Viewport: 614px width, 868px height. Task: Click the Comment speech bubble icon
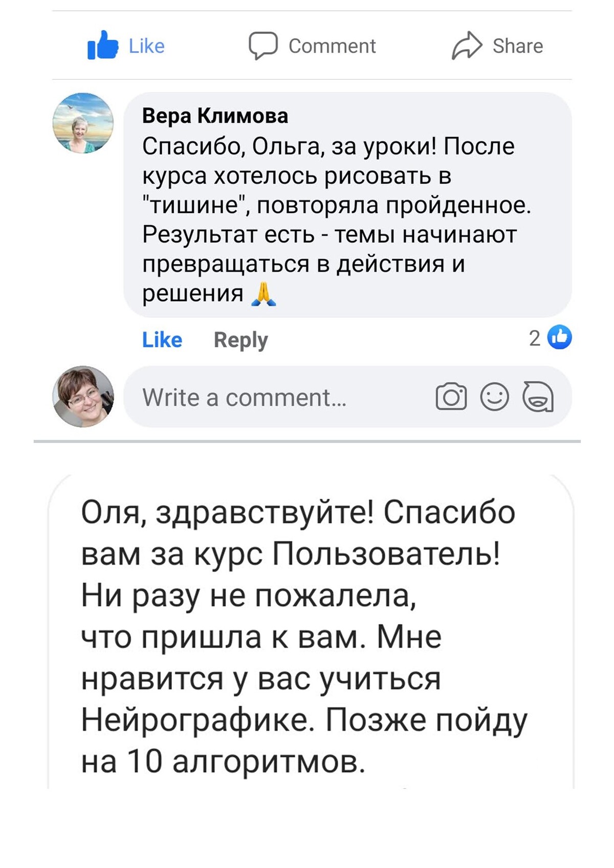point(263,46)
